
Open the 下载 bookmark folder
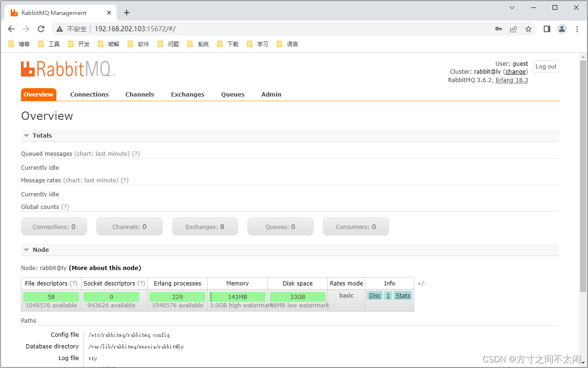click(x=228, y=44)
